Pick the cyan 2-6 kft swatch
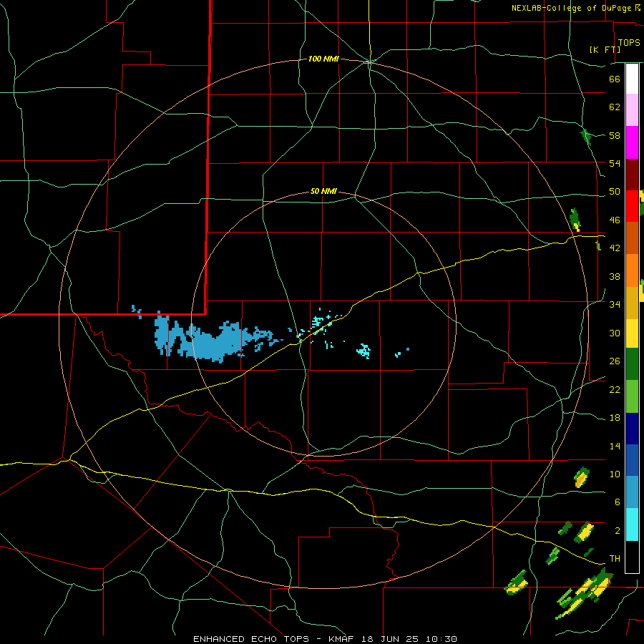 (x=632, y=525)
